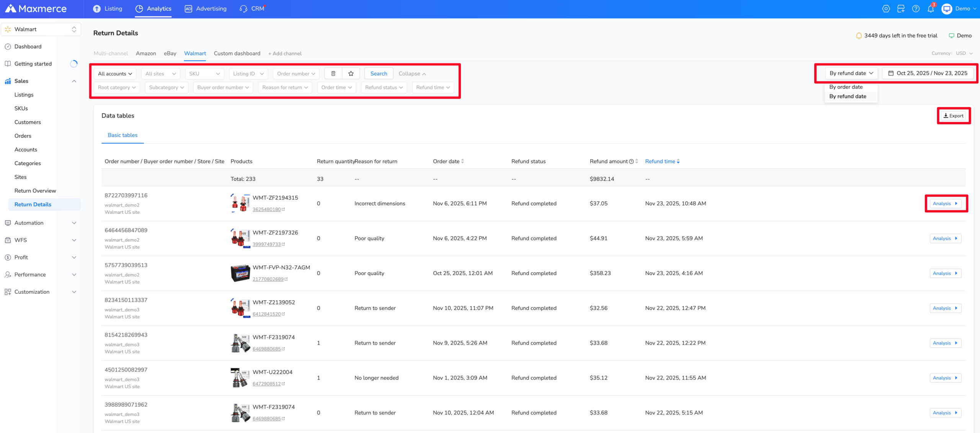Open the help question-mark icon
The height and width of the screenshot is (433, 980).
(916, 9)
